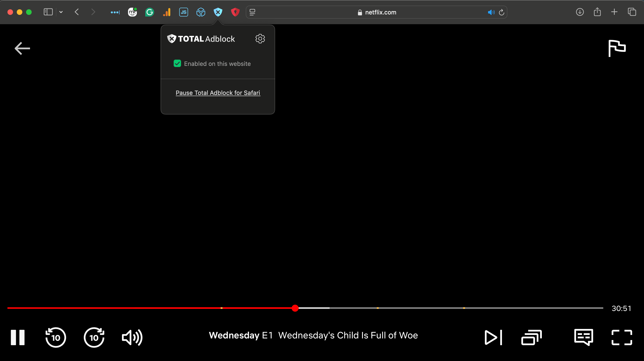Toggle the Safari sidebar
Screen dimensions: 644x361
click(48, 12)
